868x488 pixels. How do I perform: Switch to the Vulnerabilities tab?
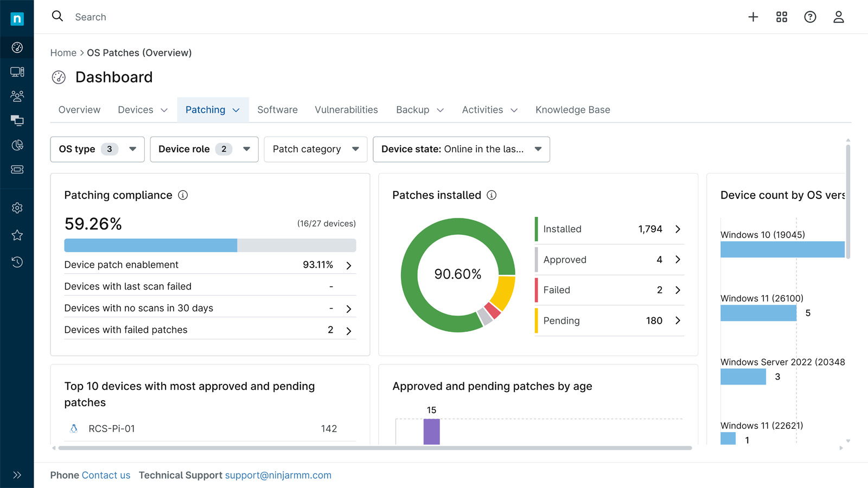(x=346, y=110)
